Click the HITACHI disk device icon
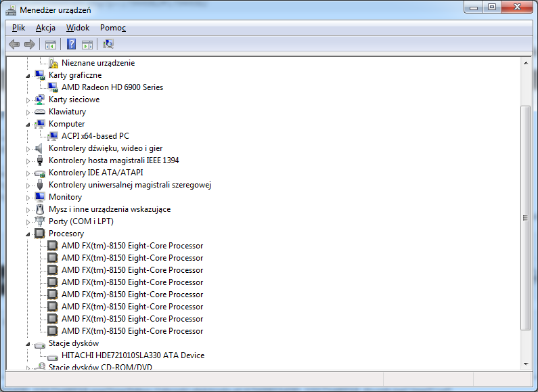538x392 pixels. [x=53, y=357]
